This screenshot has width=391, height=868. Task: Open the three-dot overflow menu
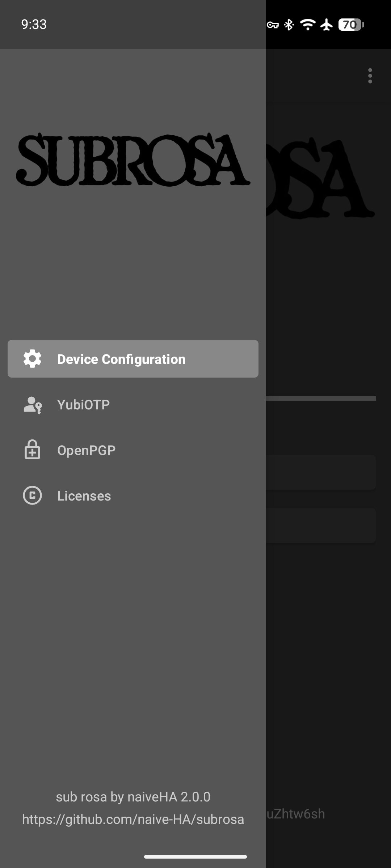(x=370, y=76)
